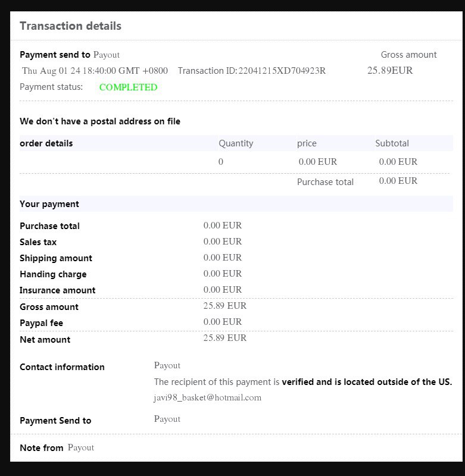The image size is (465, 476).
Task: Click the Net amount value 25.89 EUR
Action: (x=224, y=338)
